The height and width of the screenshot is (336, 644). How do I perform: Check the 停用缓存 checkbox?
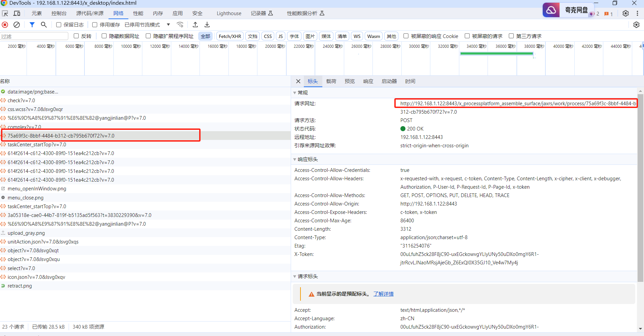(95, 25)
